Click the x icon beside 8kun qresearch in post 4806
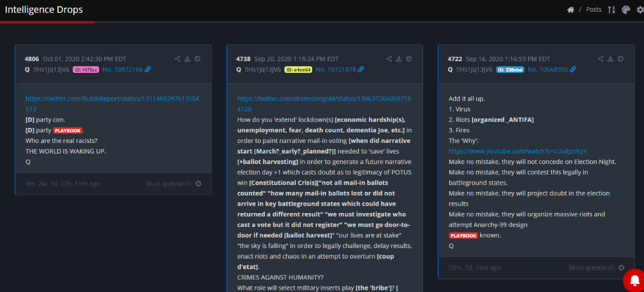Image resolution: width=644 pixels, height=292 pixels. [198, 184]
